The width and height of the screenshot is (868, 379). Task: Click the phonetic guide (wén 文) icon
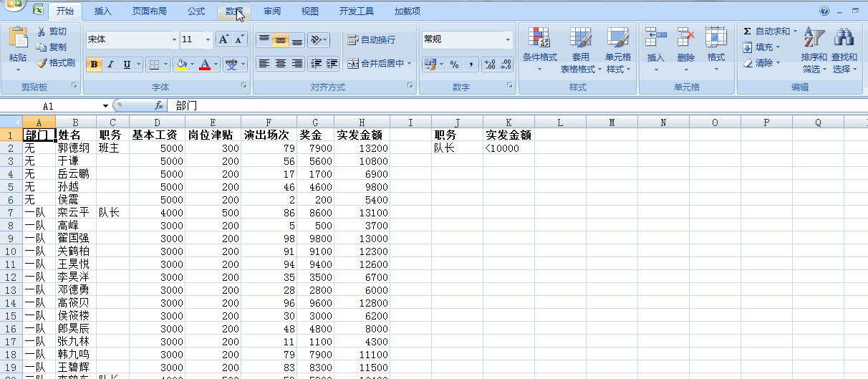click(x=231, y=64)
